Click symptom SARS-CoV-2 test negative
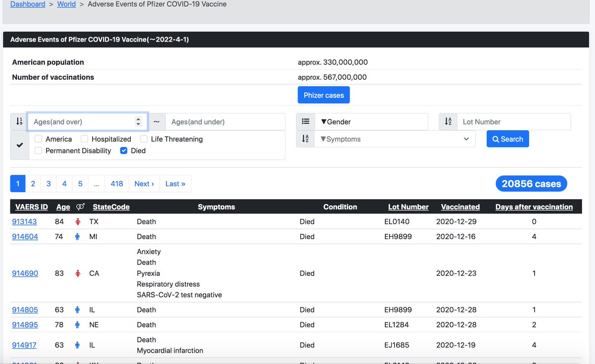 [179, 295]
